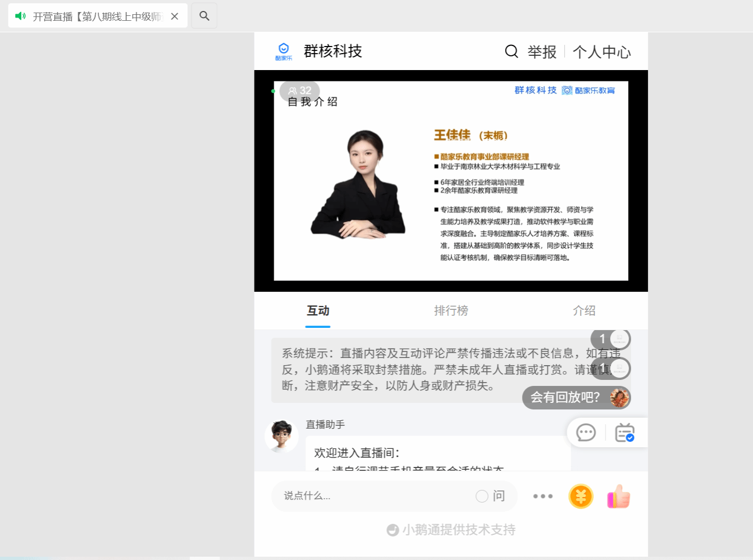
Task: Open the browser tab search button
Action: click(x=204, y=16)
